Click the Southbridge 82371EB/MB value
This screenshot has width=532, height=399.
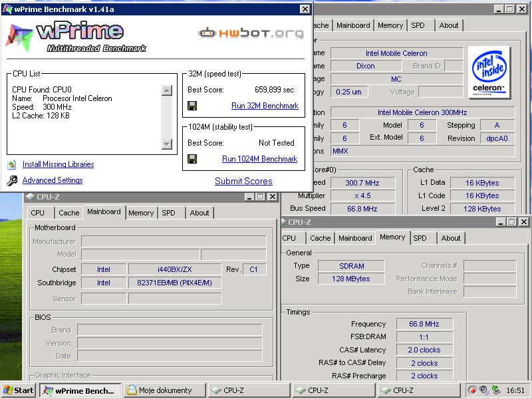pyautogui.click(x=175, y=283)
